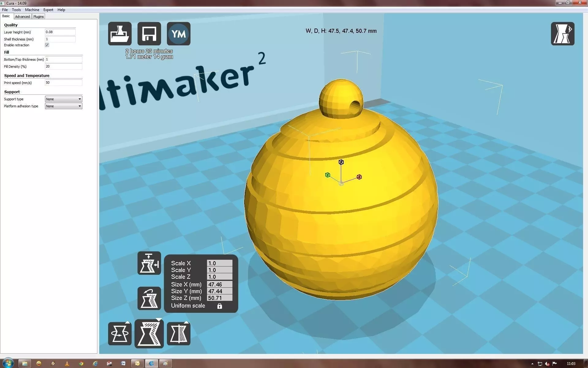588x368 pixels.
Task: Click the Bottom/Top thickness input field
Action: pyautogui.click(x=63, y=59)
